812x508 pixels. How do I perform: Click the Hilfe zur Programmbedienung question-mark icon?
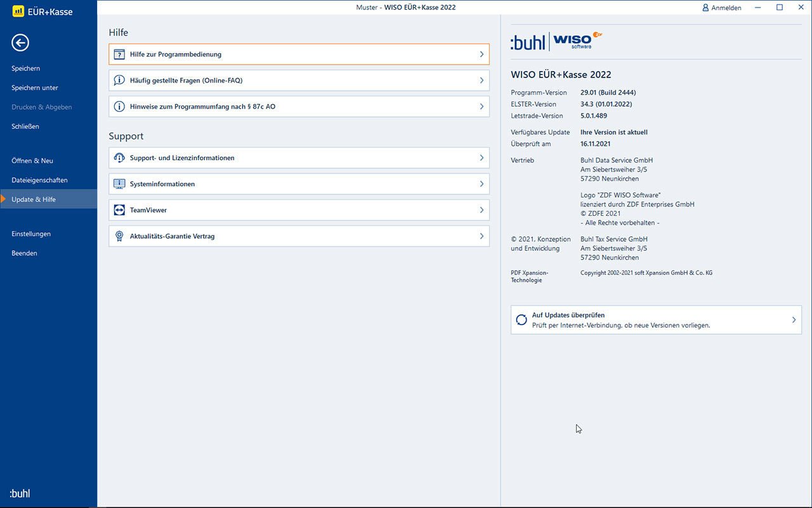pos(119,55)
